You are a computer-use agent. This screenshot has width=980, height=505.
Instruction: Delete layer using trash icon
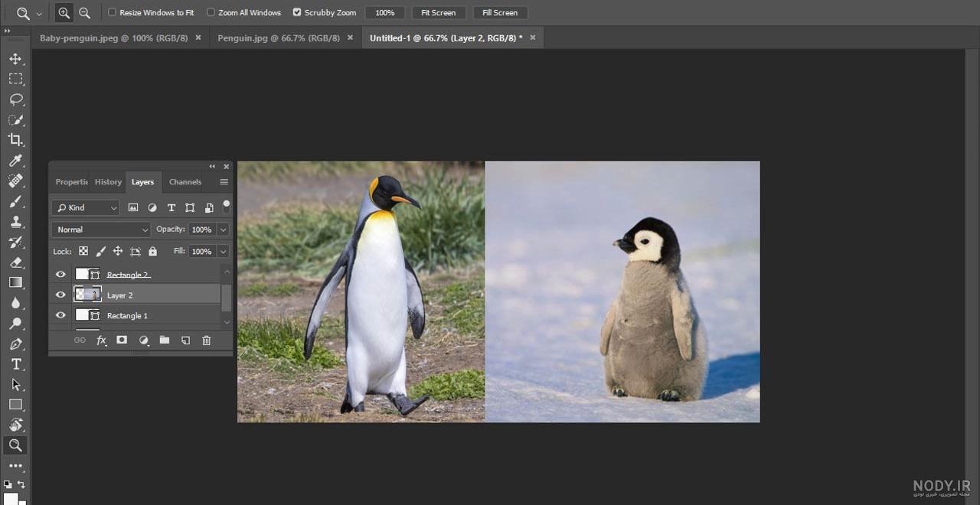coord(206,340)
